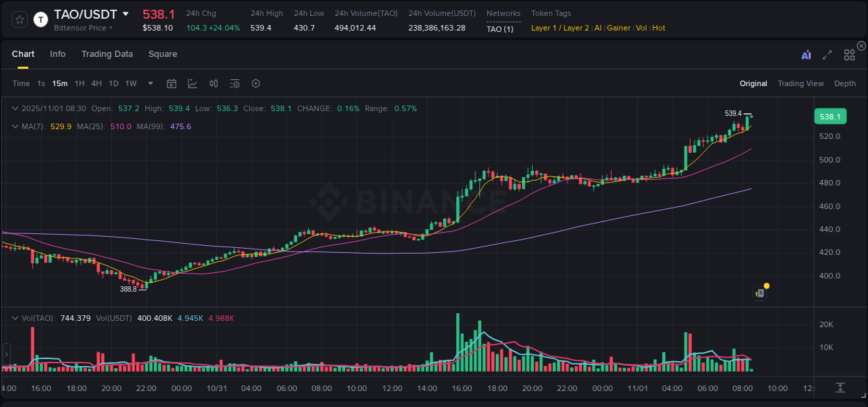
Task: Select the candle comparison icon in the toolbar
Action: [214, 83]
